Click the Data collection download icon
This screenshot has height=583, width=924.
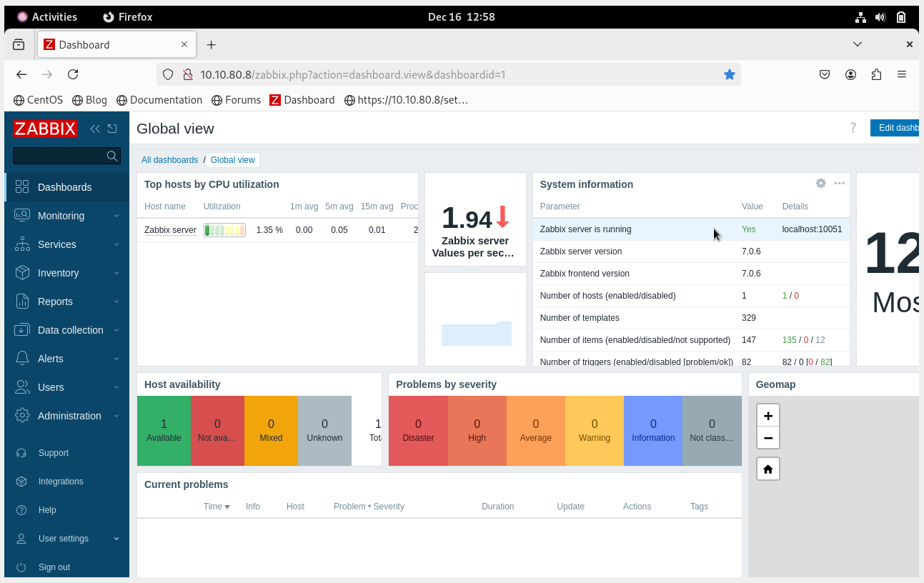22,329
